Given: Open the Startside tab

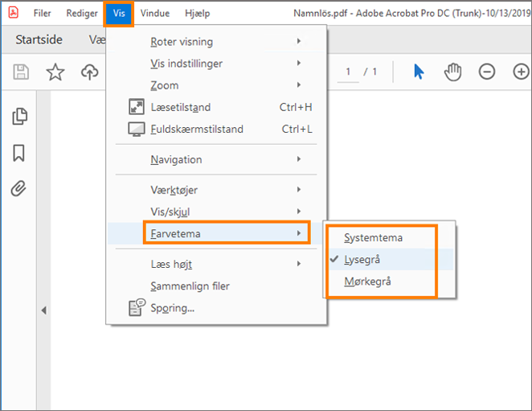Looking at the screenshot, I should (x=39, y=39).
